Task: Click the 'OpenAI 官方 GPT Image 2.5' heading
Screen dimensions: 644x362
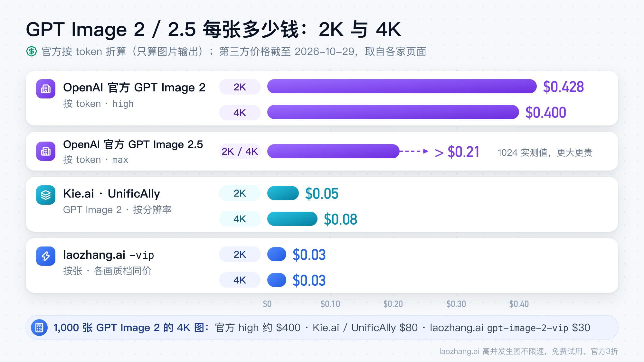Action: point(133,144)
